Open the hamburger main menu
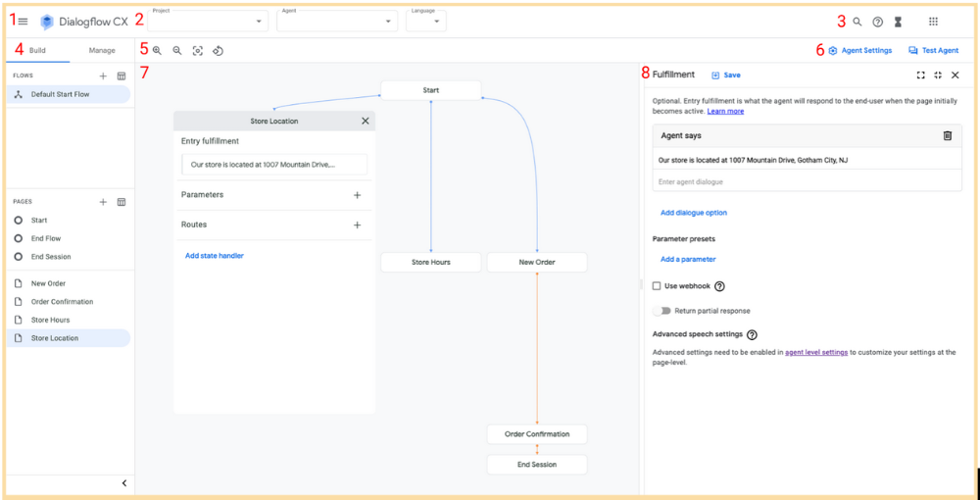 pyautogui.click(x=23, y=22)
